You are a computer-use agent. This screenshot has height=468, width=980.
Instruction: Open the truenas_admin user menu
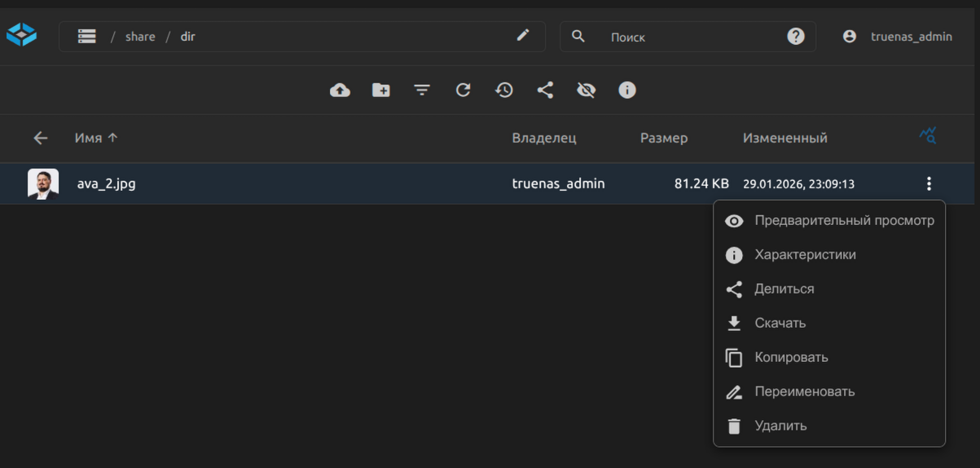(897, 37)
